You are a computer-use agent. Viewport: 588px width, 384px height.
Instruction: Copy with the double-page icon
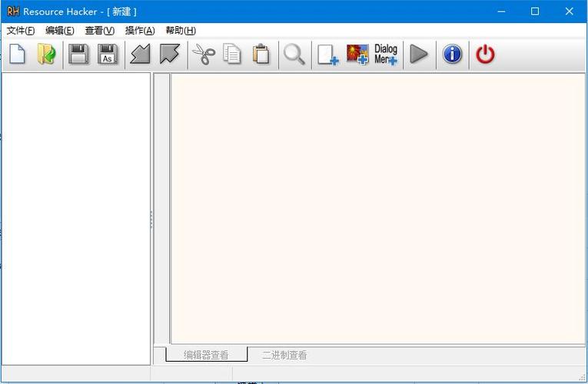pos(232,55)
